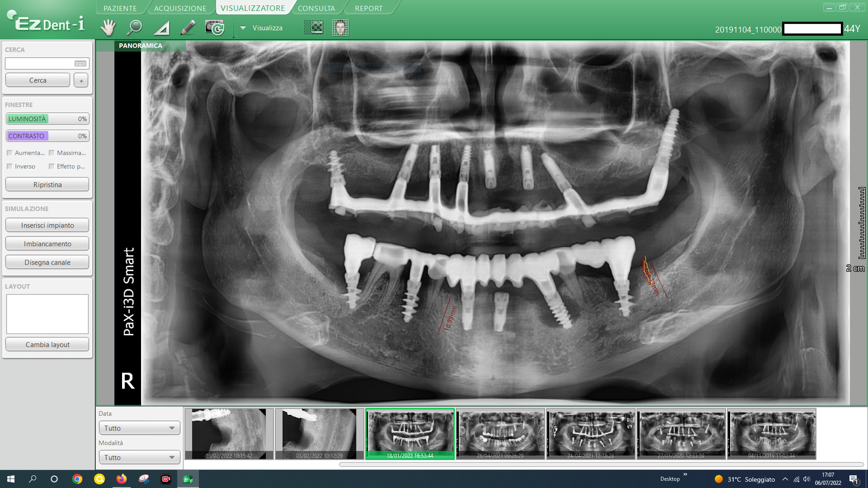Open the Modalità filter dropdown
This screenshot has height=488, width=868.
[x=139, y=457]
